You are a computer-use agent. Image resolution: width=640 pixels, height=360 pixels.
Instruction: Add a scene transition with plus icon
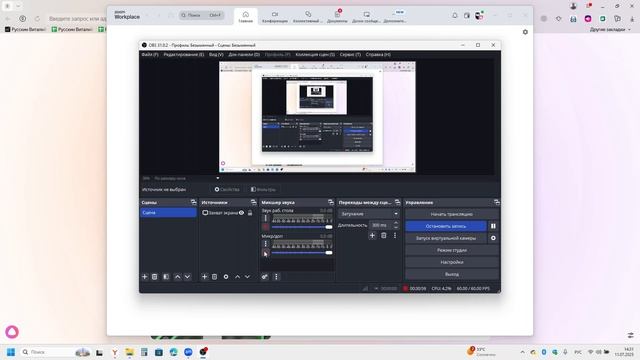pyautogui.click(x=372, y=236)
